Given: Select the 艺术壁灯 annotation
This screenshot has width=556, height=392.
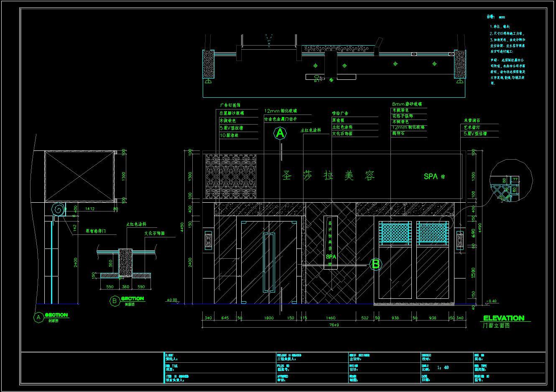Looking at the screenshot, I should pos(472,127).
